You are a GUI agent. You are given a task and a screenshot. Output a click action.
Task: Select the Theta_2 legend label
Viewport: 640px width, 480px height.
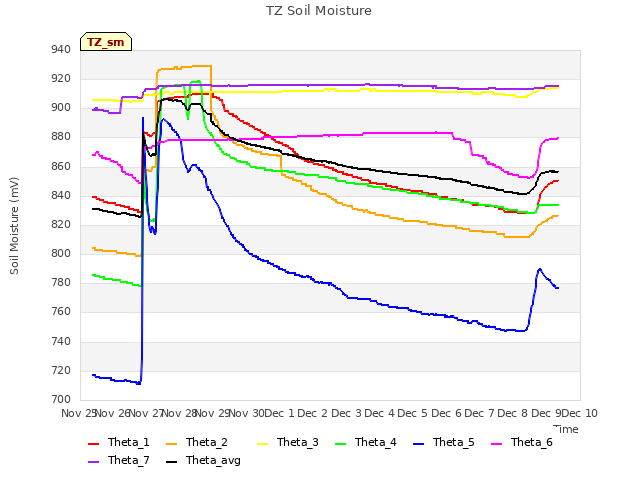[x=207, y=442]
